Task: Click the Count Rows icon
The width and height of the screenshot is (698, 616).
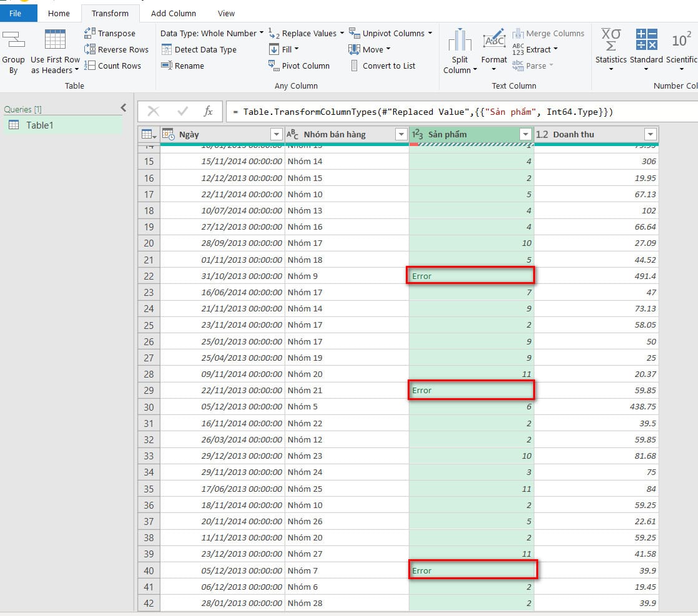Action: tap(90, 66)
